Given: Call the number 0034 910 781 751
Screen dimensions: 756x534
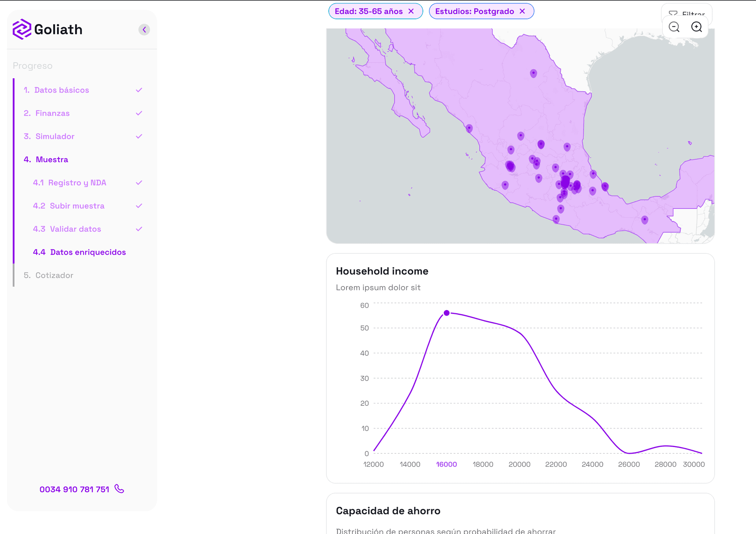Looking at the screenshot, I should pyautogui.click(x=74, y=489).
